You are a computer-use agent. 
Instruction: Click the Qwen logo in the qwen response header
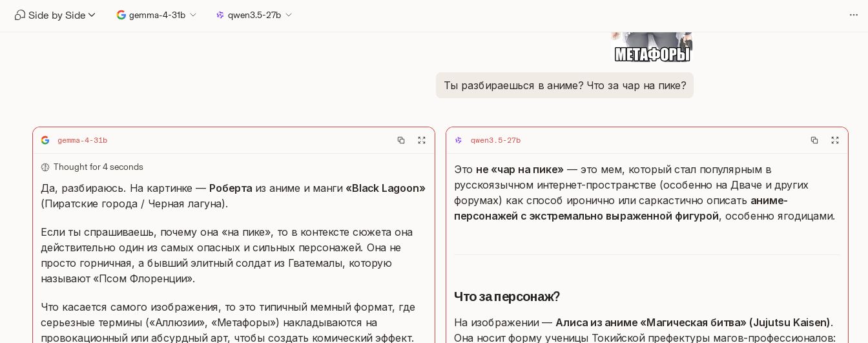coord(459,140)
